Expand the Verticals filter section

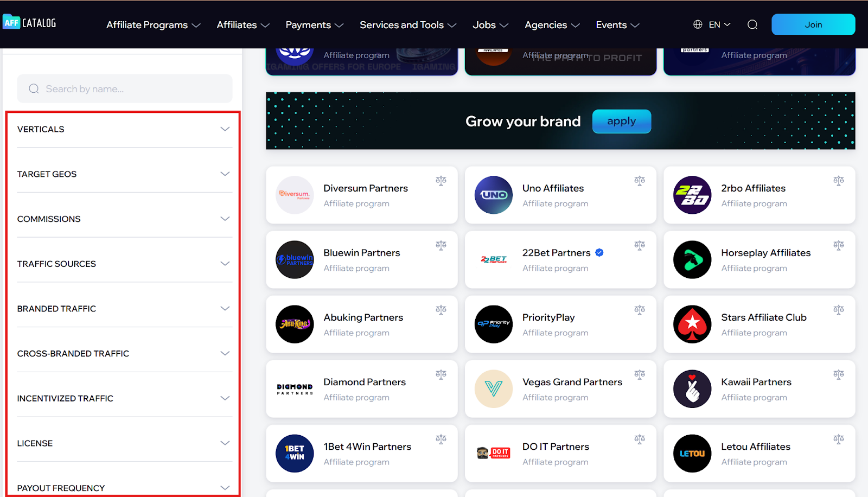coord(124,129)
